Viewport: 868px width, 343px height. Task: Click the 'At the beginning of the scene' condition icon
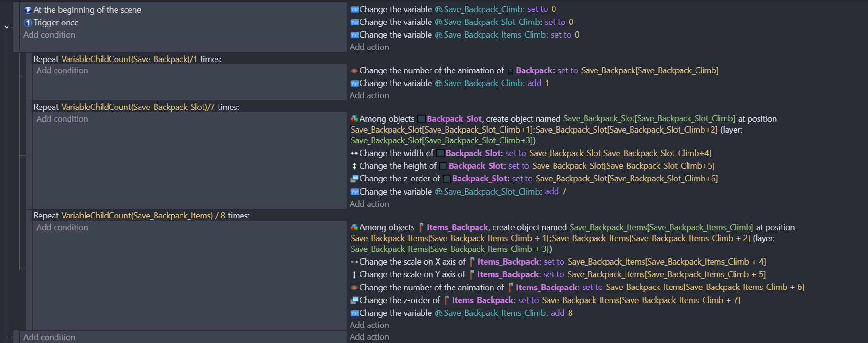[x=28, y=10]
